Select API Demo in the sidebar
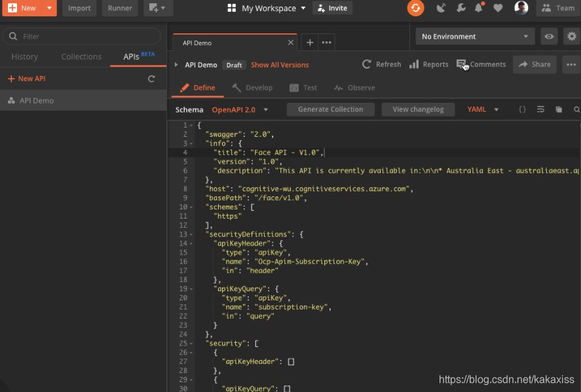The width and height of the screenshot is (581, 392). [x=83, y=100]
